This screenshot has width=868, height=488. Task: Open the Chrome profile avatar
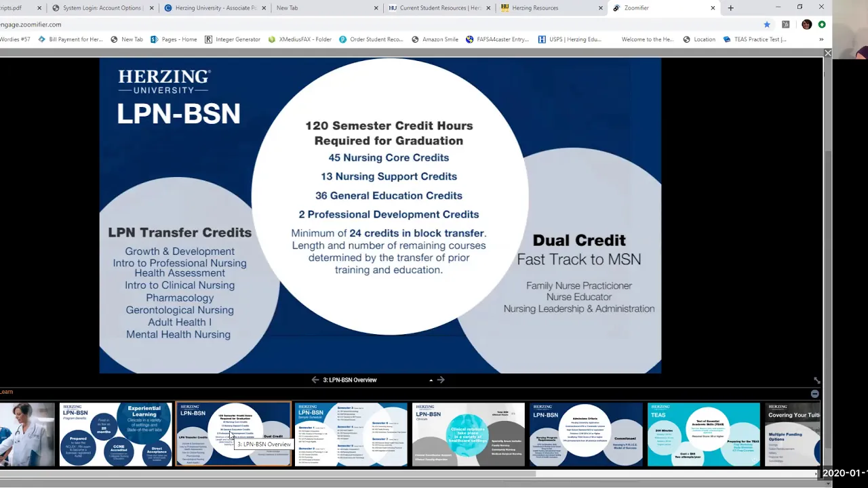[806, 24]
